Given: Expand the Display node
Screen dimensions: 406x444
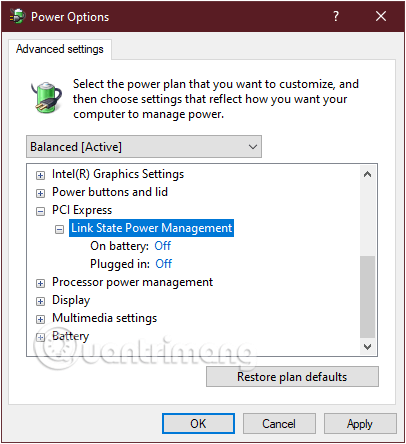Looking at the screenshot, I should click(40, 301).
